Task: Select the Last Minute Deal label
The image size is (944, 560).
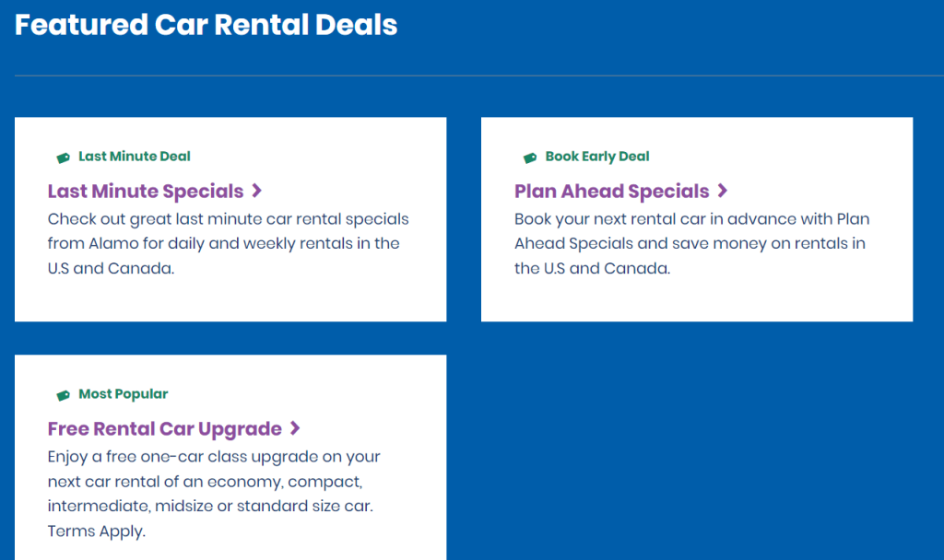Action: point(135,157)
